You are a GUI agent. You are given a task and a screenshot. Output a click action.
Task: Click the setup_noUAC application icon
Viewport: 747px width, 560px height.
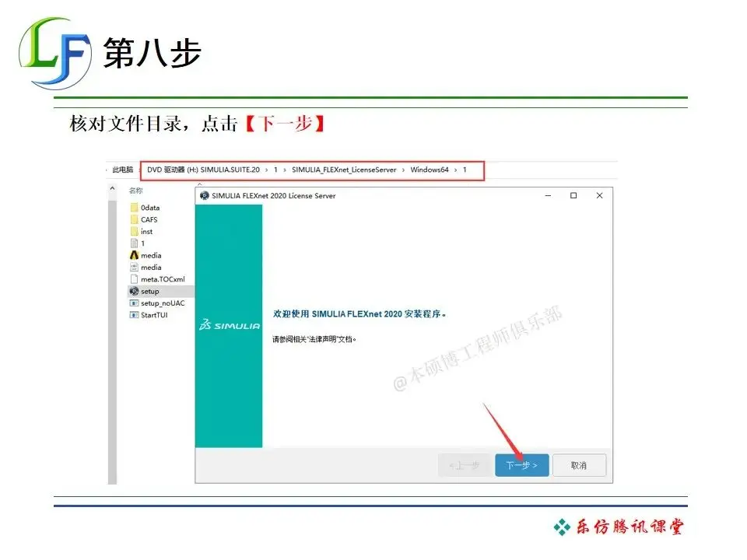tap(135, 303)
